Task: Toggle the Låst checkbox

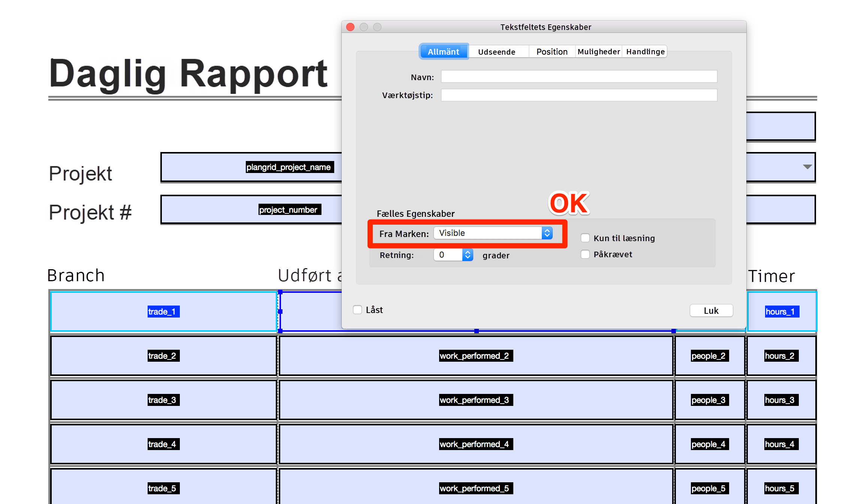Action: click(357, 310)
